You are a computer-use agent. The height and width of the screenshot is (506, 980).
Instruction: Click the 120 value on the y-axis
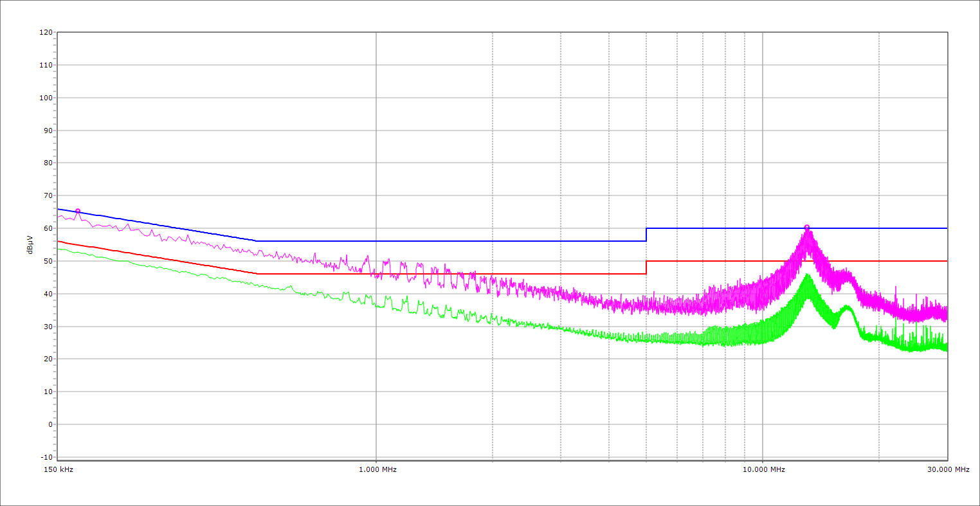46,33
